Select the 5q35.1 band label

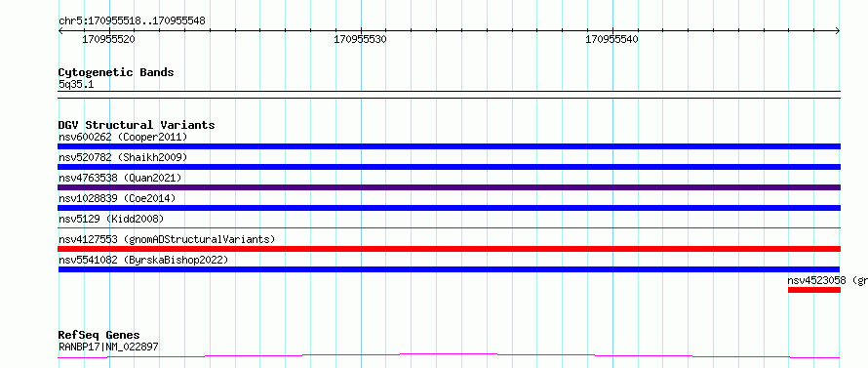pyautogui.click(x=76, y=85)
